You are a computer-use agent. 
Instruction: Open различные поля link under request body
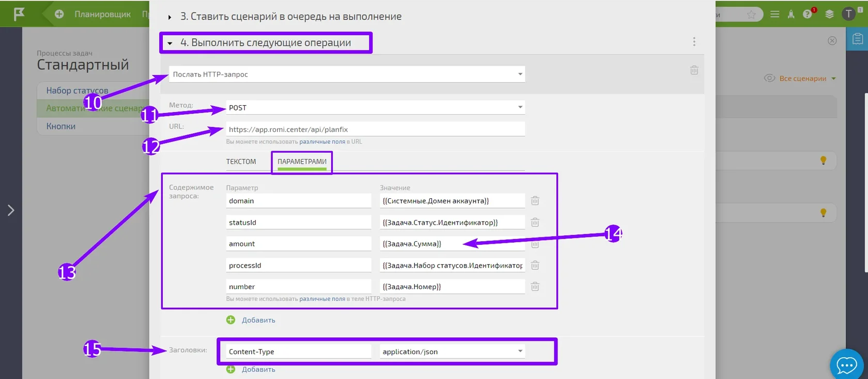pos(322,299)
